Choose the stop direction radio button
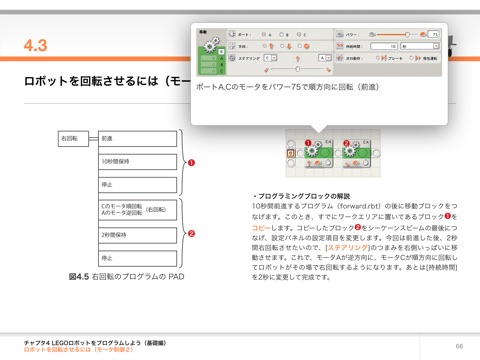Viewport: 480px width, 360px height. [x=300, y=46]
